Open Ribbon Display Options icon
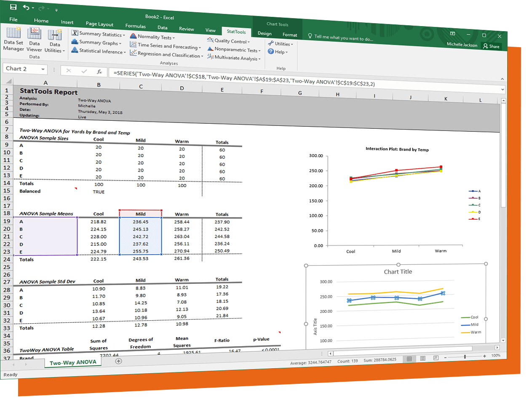Screen dimensions: 532x404 point(452,34)
